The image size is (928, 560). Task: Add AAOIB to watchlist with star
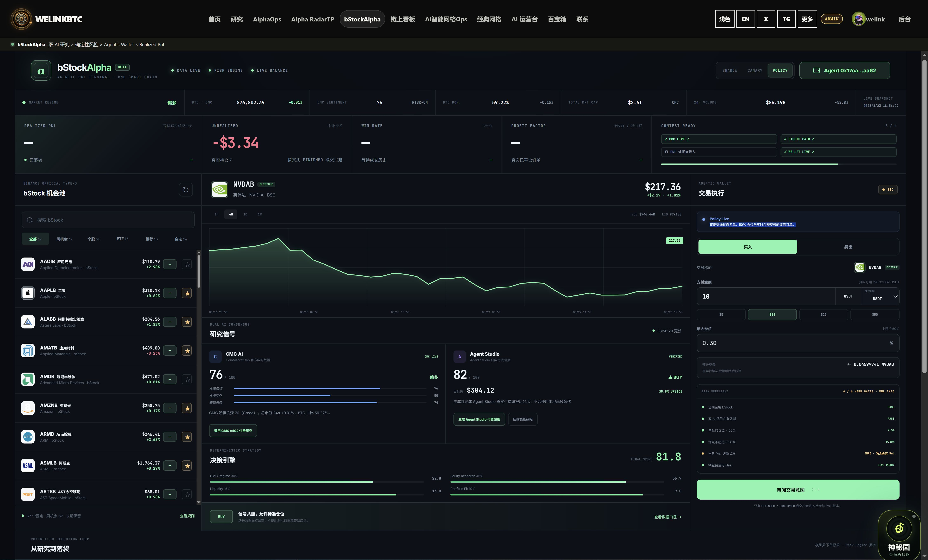[x=187, y=264]
